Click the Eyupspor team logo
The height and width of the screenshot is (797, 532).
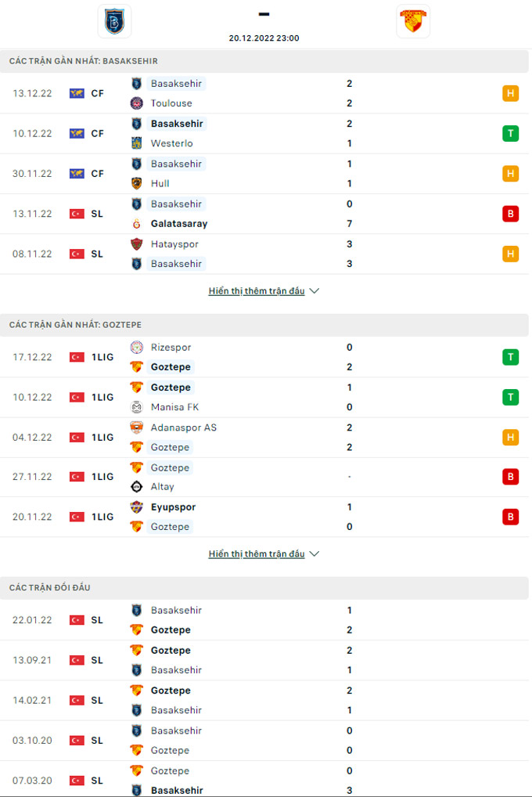136,507
